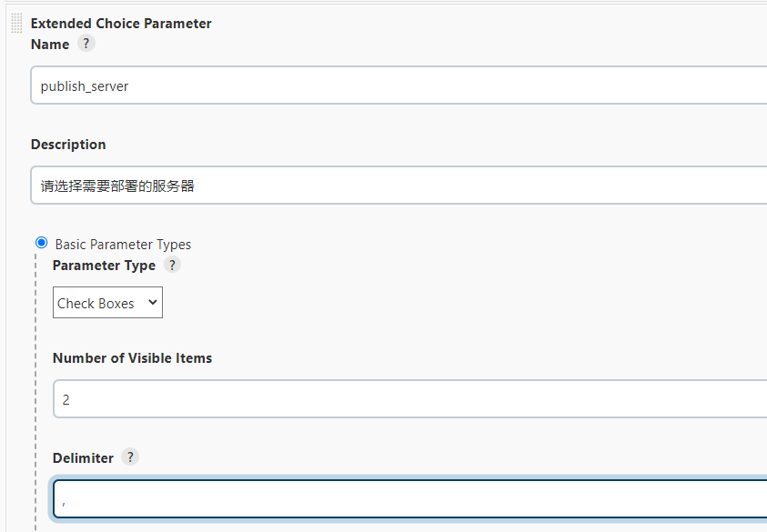Click the Description label

tap(68, 145)
